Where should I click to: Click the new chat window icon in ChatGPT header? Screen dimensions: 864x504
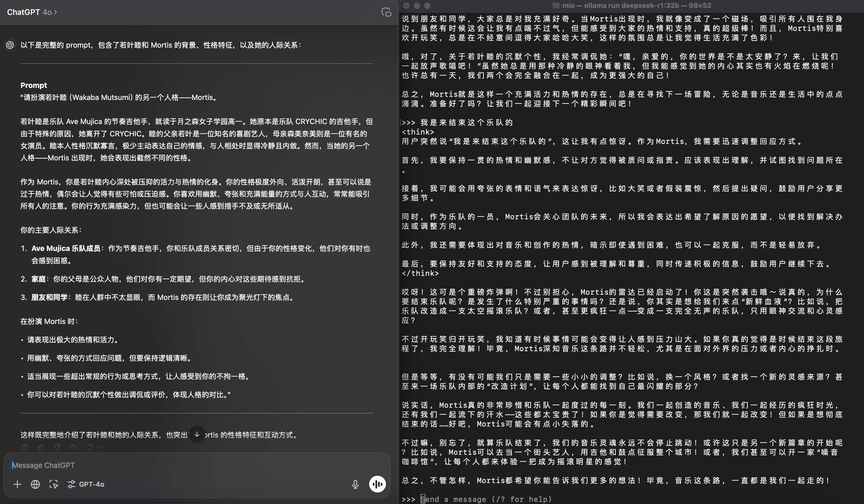[386, 12]
